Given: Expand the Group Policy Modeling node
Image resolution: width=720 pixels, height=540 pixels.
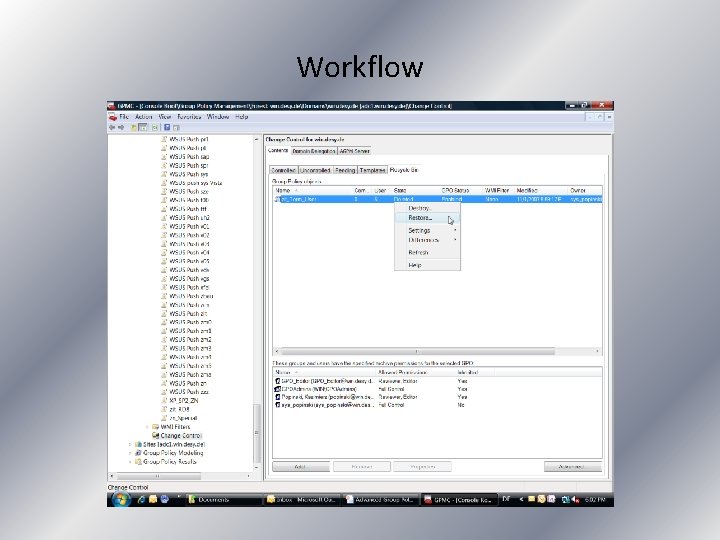Looking at the screenshot, I should pos(130,453).
